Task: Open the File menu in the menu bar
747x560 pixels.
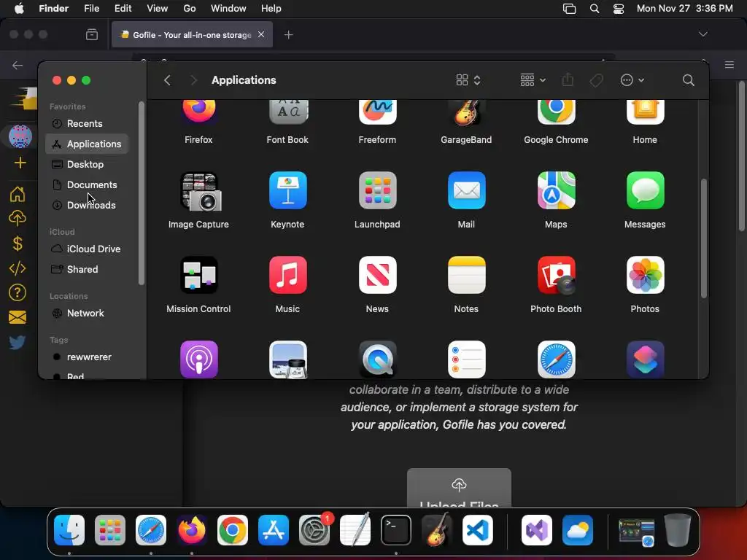Action: coord(91,9)
